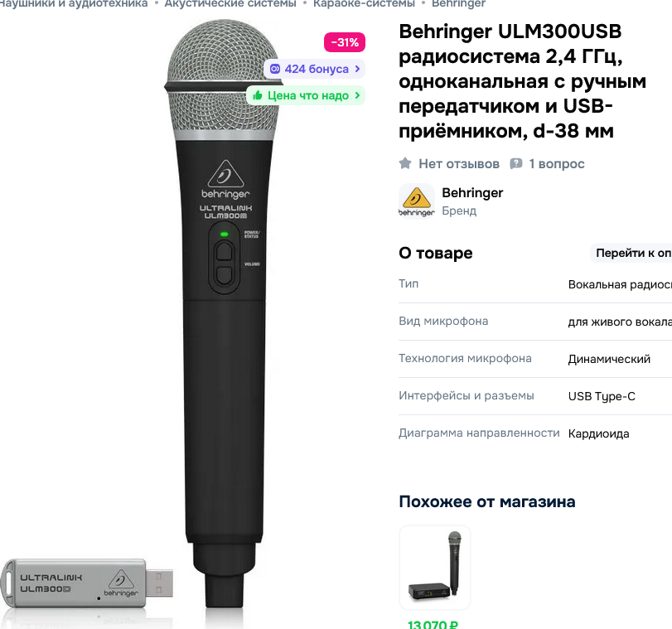Expand the 424 бонуса chevron
This screenshot has height=629, width=672.
357,69
